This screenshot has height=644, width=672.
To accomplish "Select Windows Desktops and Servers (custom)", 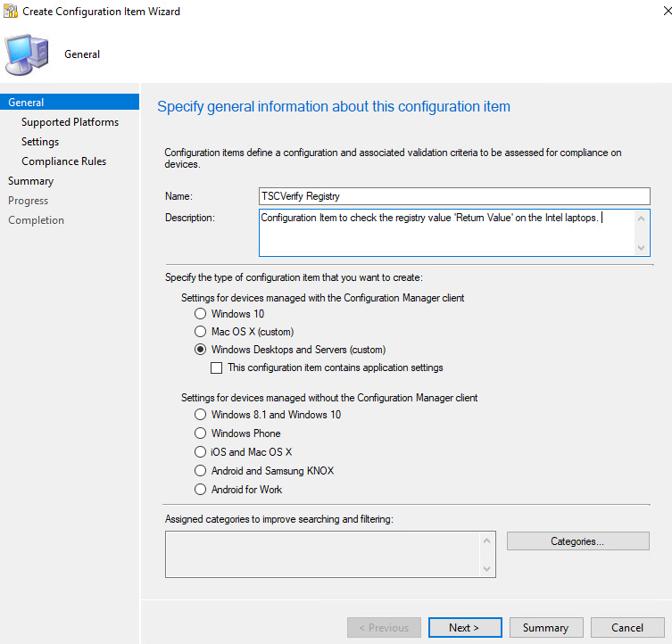I will coord(201,350).
